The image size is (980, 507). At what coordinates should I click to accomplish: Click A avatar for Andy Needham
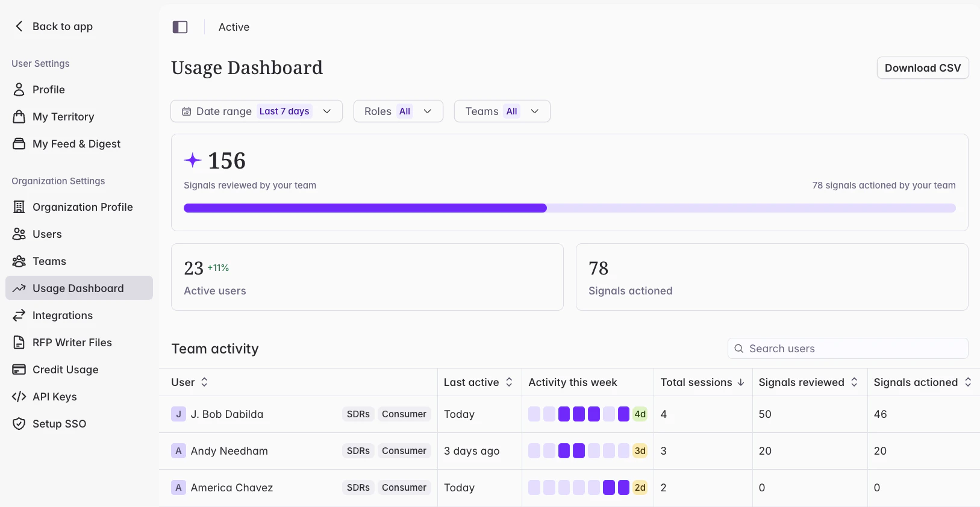178,451
